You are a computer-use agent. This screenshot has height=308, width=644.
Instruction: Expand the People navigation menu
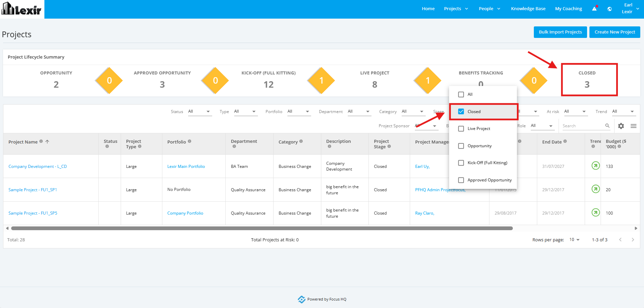pyautogui.click(x=489, y=9)
